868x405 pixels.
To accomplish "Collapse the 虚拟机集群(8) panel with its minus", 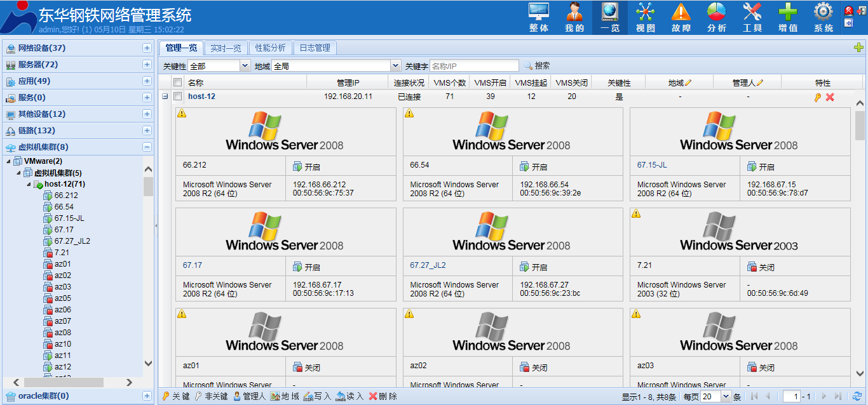I will (x=147, y=147).
